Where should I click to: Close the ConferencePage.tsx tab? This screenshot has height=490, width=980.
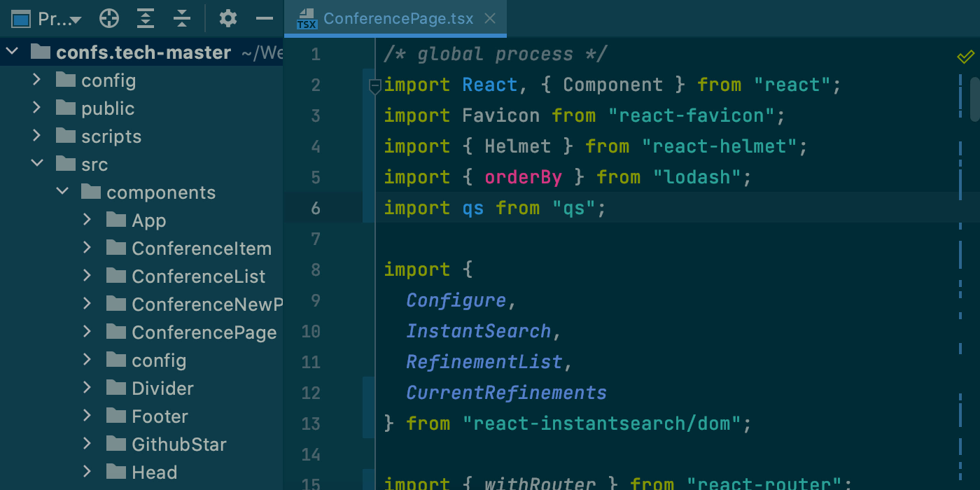490,19
